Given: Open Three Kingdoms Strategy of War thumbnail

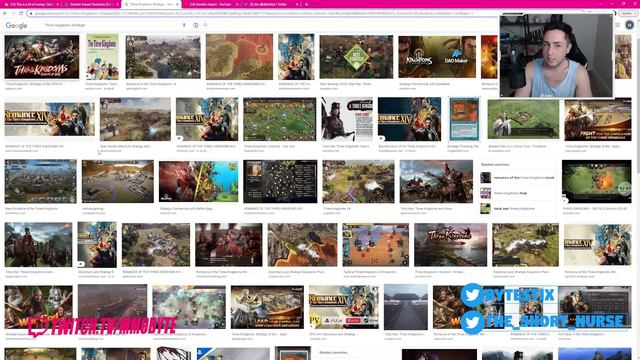Looking at the screenshot, I should click(x=42, y=57).
